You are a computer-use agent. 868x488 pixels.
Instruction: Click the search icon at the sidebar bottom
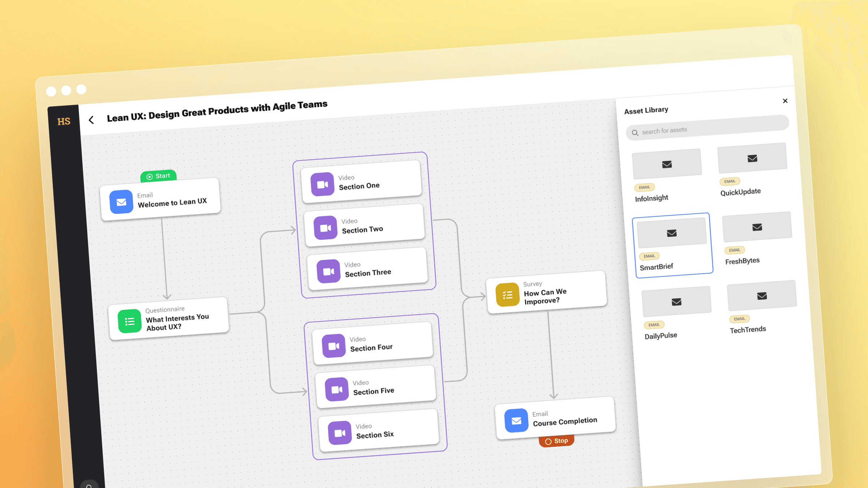tap(89, 486)
